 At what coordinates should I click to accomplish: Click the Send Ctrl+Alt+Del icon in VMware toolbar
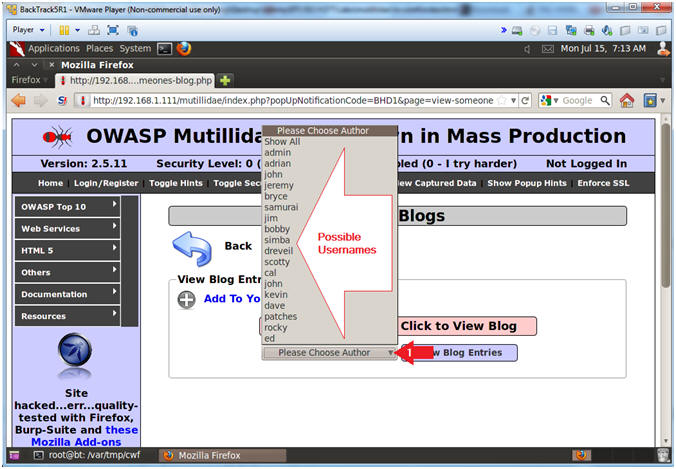click(94, 30)
